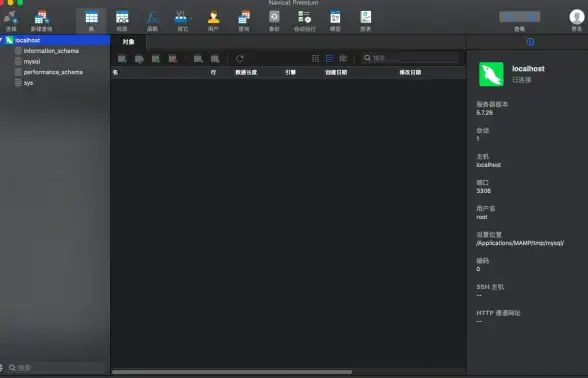
Task: Click the object search field
Action: 411,58
